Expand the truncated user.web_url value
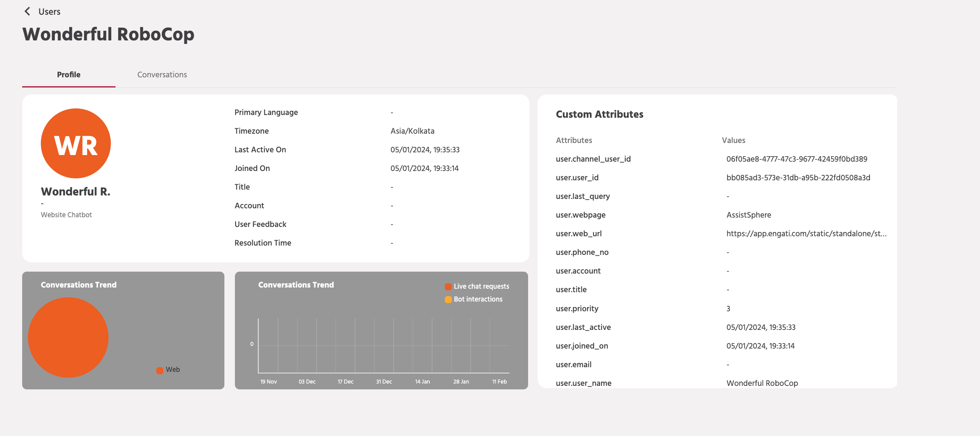The height and width of the screenshot is (436, 980). (807, 234)
